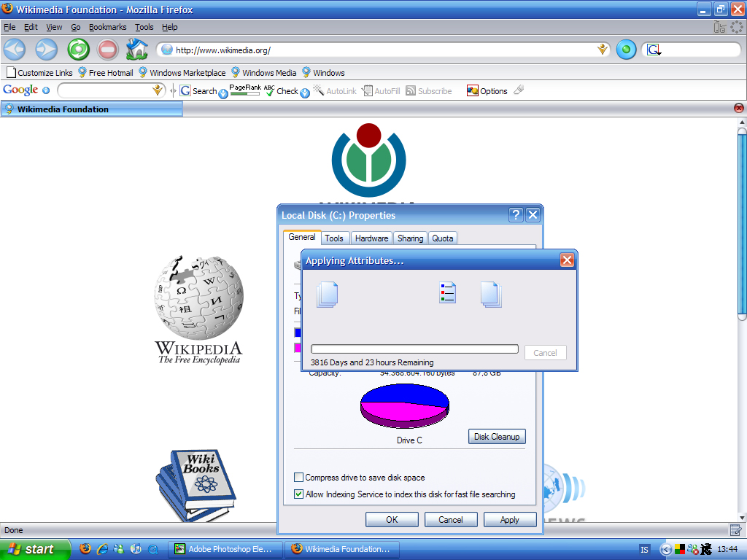Viewport: 747px width, 560px height.
Task: Click the IS language indicator in the tray
Action: click(644, 550)
